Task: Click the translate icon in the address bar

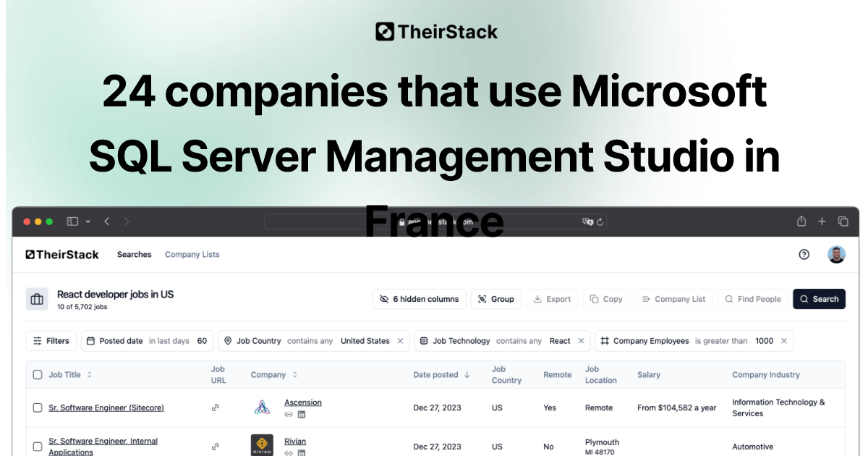Action: click(587, 221)
